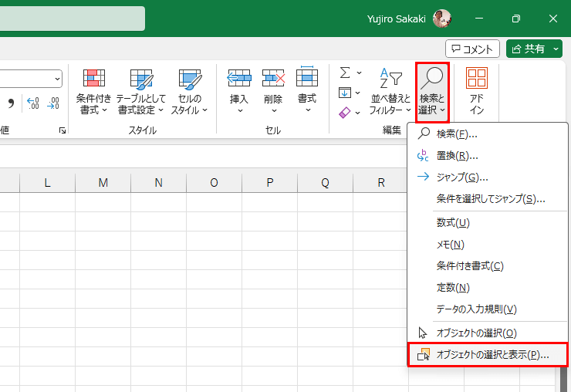The image size is (571, 392).
Task: Click the 書式 format cells icon
Action: (307, 77)
